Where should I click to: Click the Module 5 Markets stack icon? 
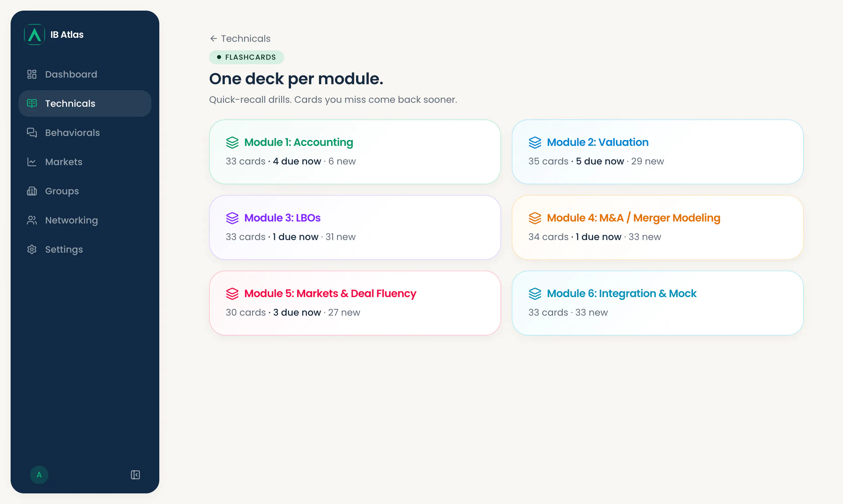232,294
